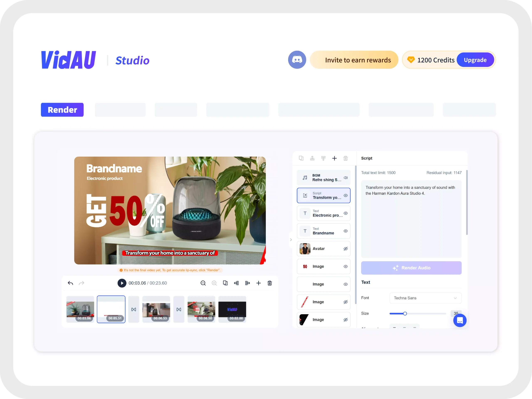Click the play button in timeline
This screenshot has height=399, width=532.
pos(122,282)
